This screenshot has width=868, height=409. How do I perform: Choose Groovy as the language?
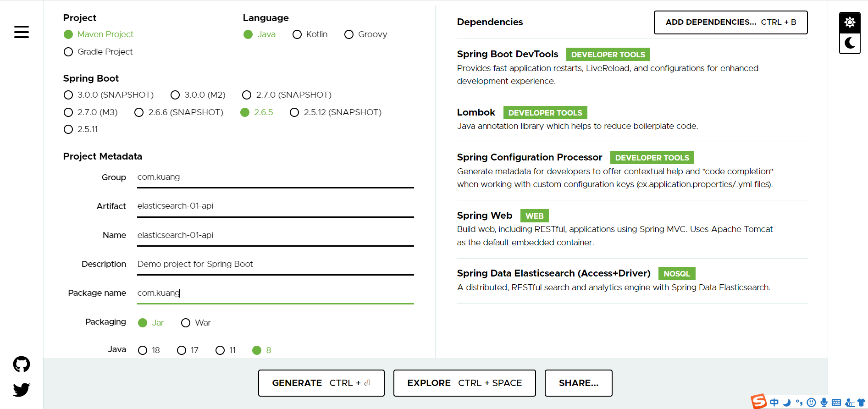point(366,34)
